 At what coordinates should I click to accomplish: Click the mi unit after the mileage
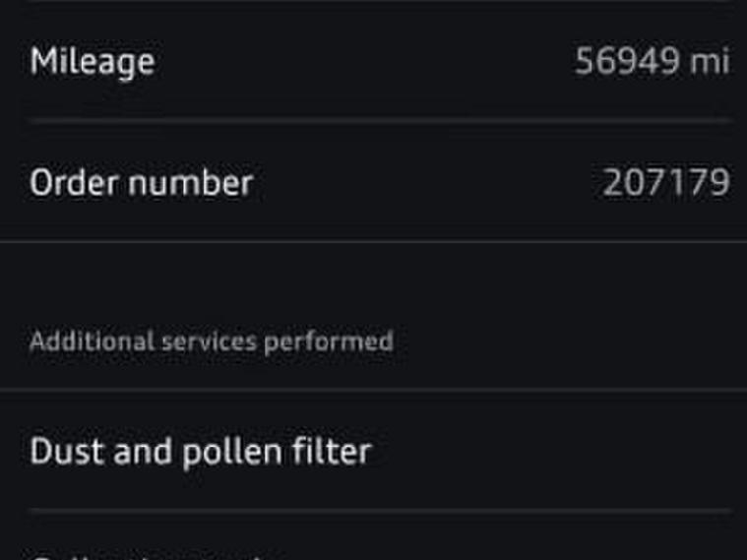(710, 62)
